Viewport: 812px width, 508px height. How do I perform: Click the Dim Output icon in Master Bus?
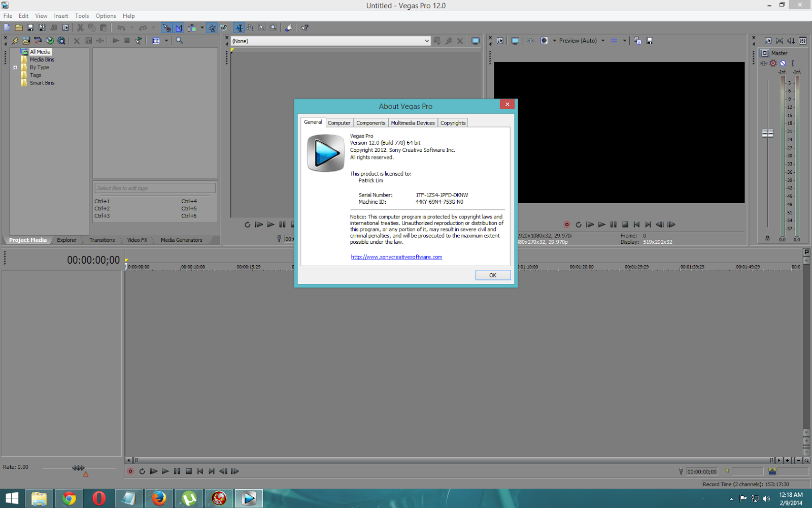coord(791,41)
